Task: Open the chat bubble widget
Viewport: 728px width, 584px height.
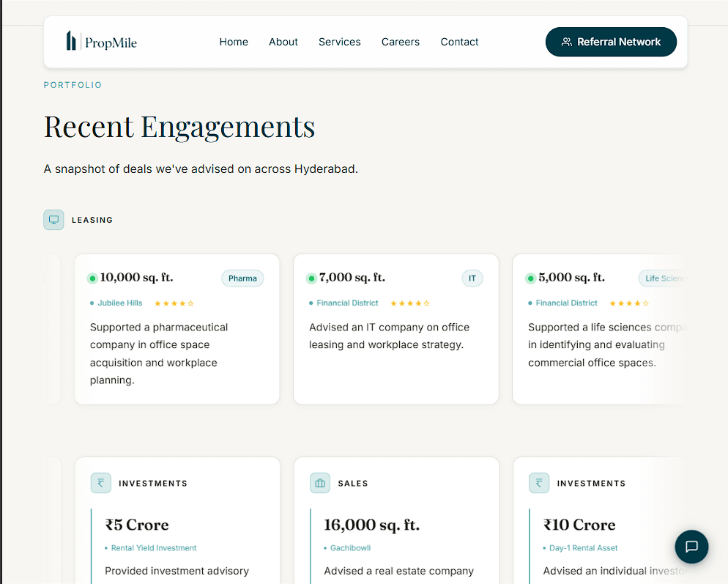Action: click(x=691, y=547)
